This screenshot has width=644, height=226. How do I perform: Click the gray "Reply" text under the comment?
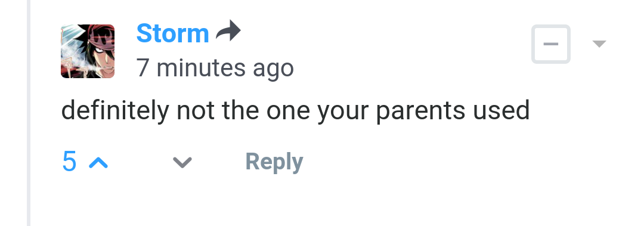(274, 162)
